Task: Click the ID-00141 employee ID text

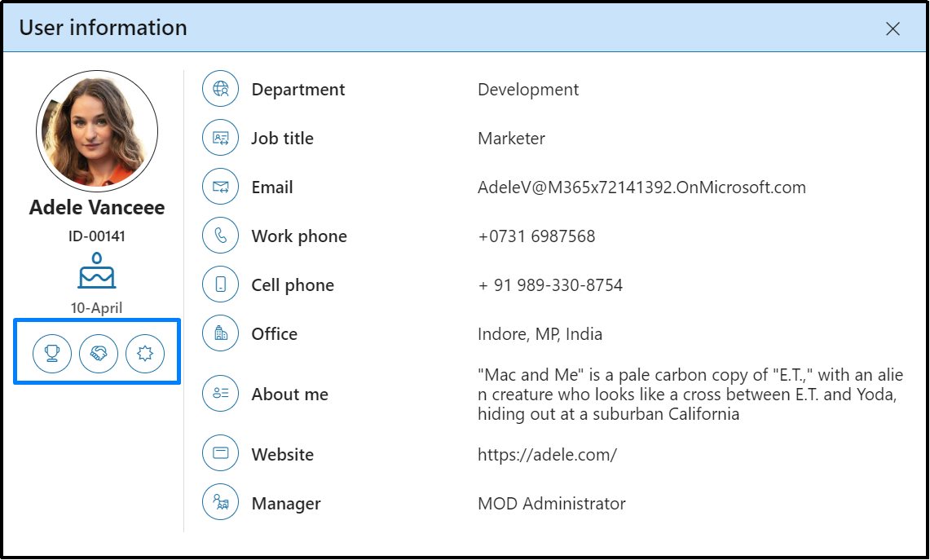Action: (x=97, y=236)
